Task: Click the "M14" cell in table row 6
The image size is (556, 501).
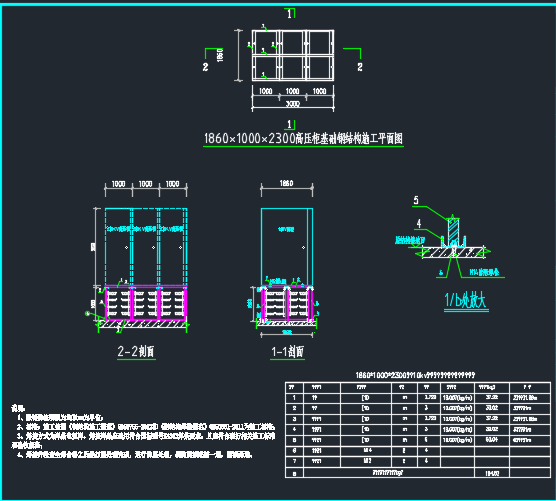Action: point(366,451)
